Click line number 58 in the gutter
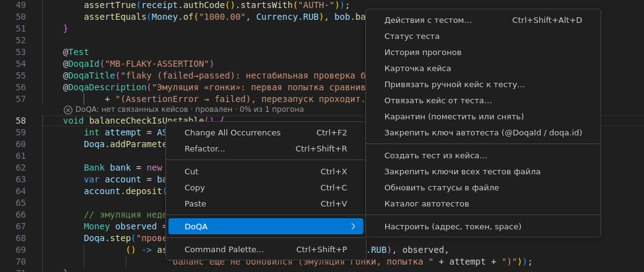 click(20, 120)
